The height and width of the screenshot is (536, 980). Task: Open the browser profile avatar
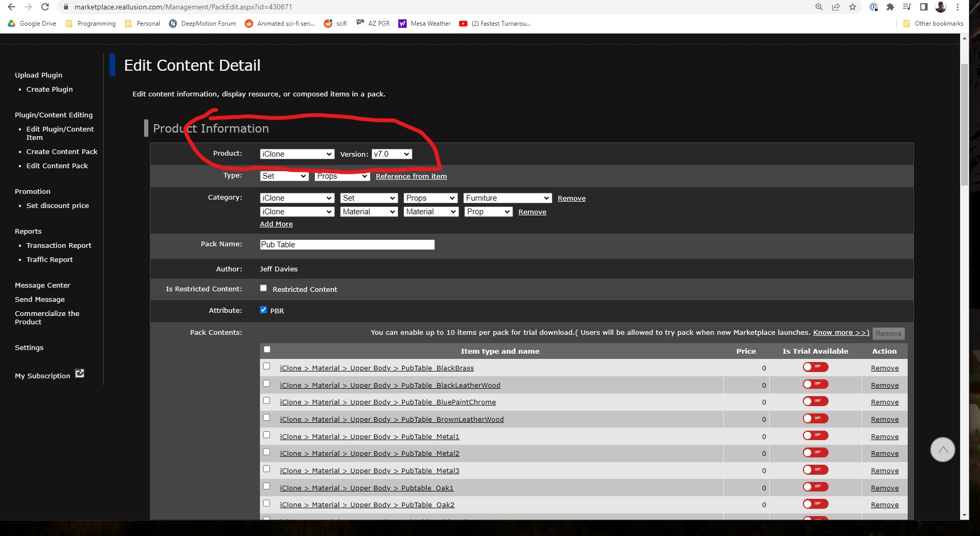tap(941, 7)
